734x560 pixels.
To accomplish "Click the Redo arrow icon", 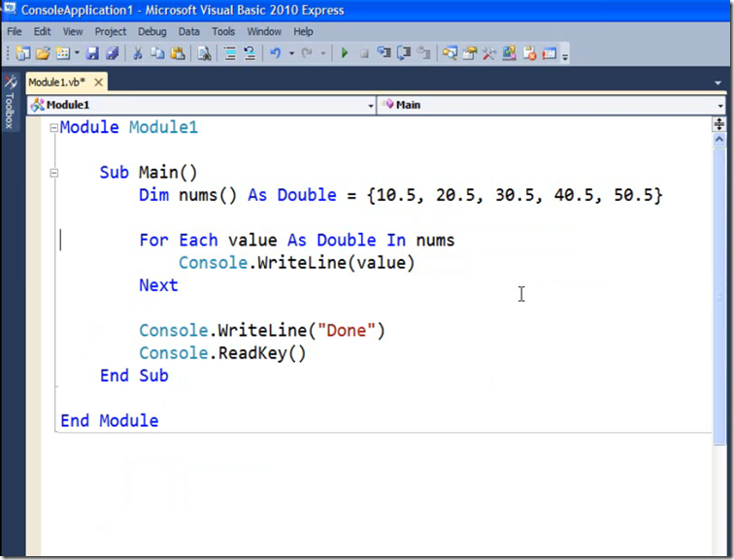I will (x=307, y=53).
